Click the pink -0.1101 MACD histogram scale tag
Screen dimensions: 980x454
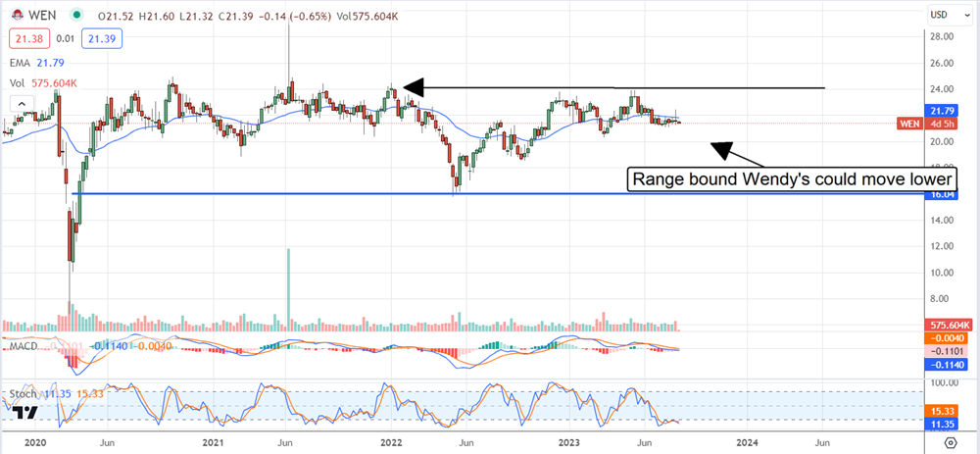946,351
